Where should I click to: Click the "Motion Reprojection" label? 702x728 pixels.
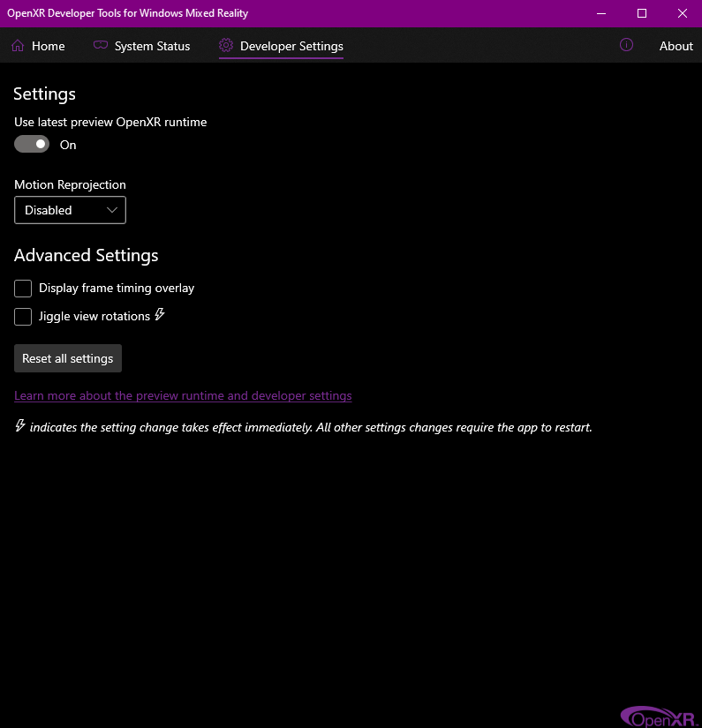coord(70,184)
